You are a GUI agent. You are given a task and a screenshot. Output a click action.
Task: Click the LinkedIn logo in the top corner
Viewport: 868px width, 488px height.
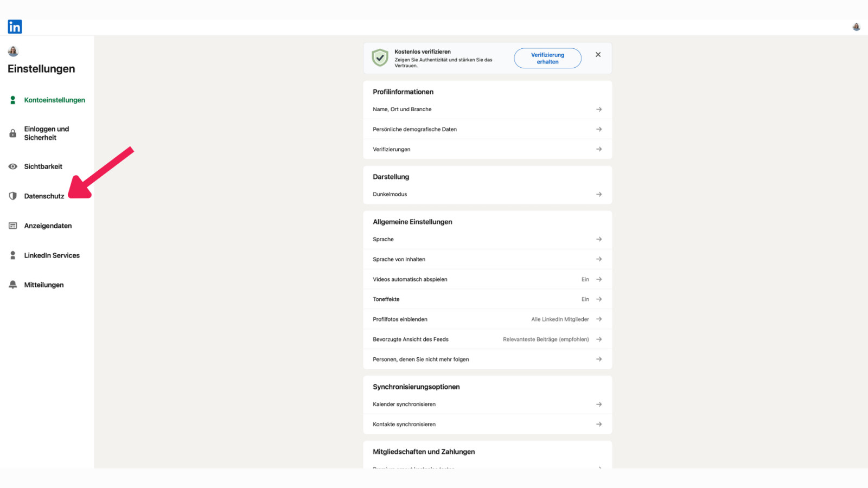(15, 26)
